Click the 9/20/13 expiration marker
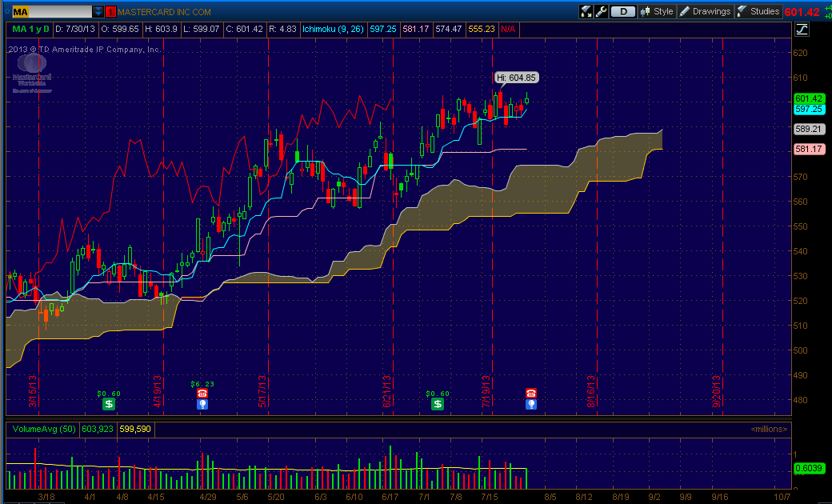This screenshot has width=832, height=504. click(717, 391)
